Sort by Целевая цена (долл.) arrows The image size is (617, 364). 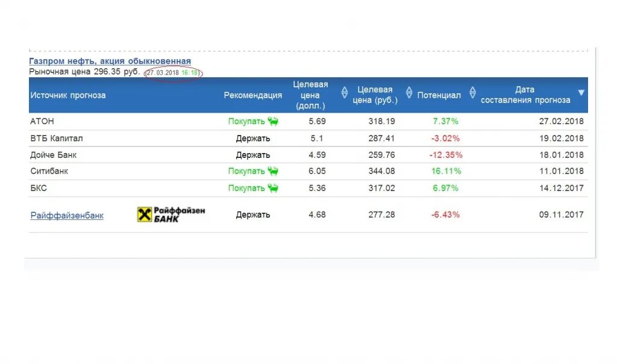point(344,92)
